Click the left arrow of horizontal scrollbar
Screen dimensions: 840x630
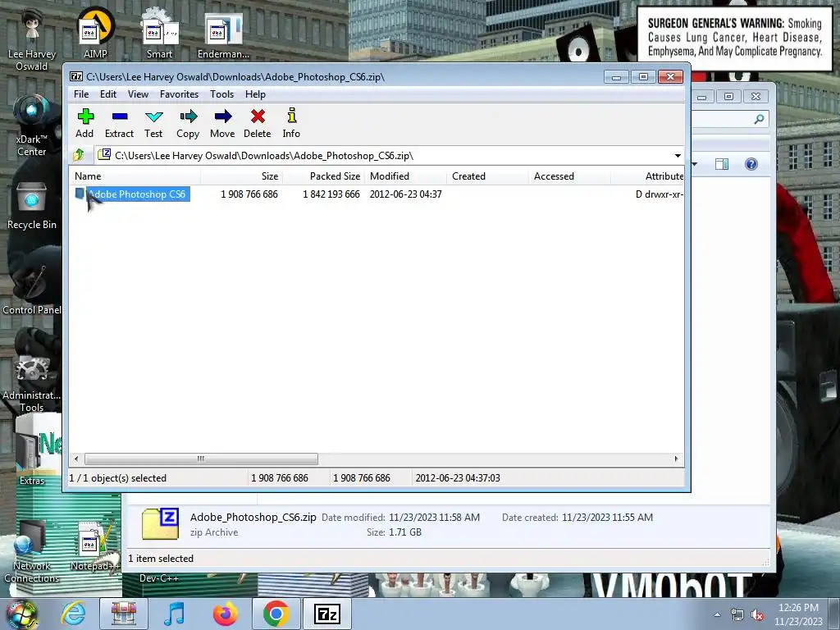tap(76, 459)
